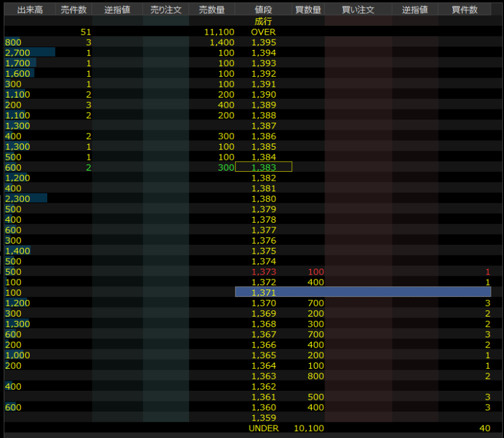Click the 値段 column header
Viewport: 504px width, 438px height.
tap(263, 9)
